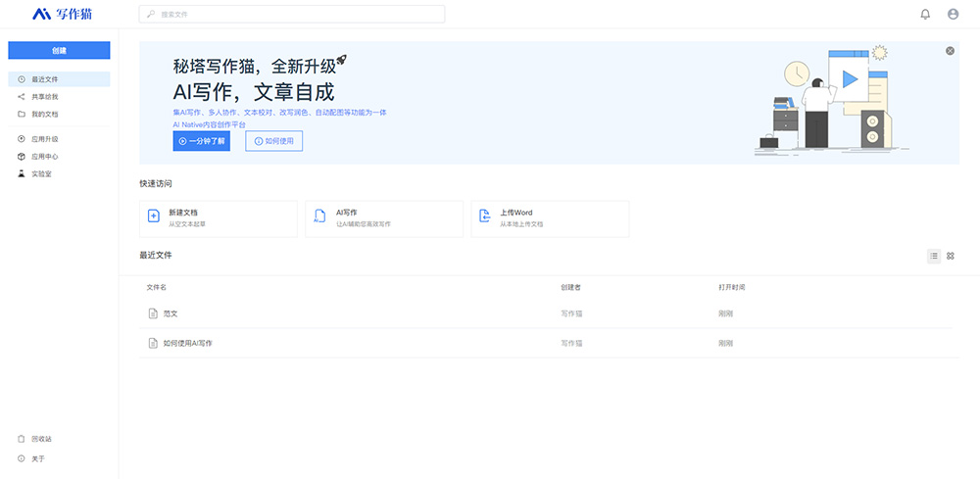This screenshot has width=980, height=479.
Task: Open the 如何使用AI写作 file
Action: pos(188,344)
